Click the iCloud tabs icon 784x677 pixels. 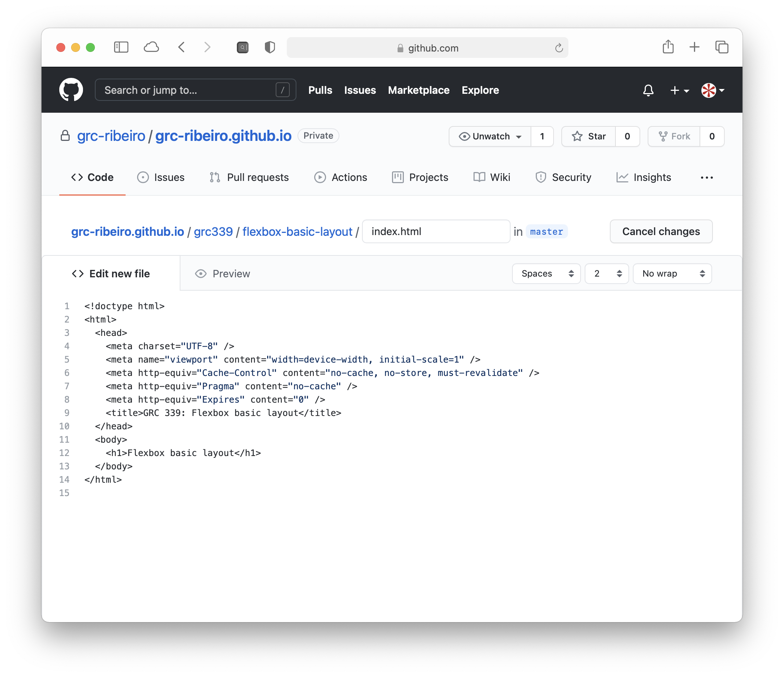(151, 47)
